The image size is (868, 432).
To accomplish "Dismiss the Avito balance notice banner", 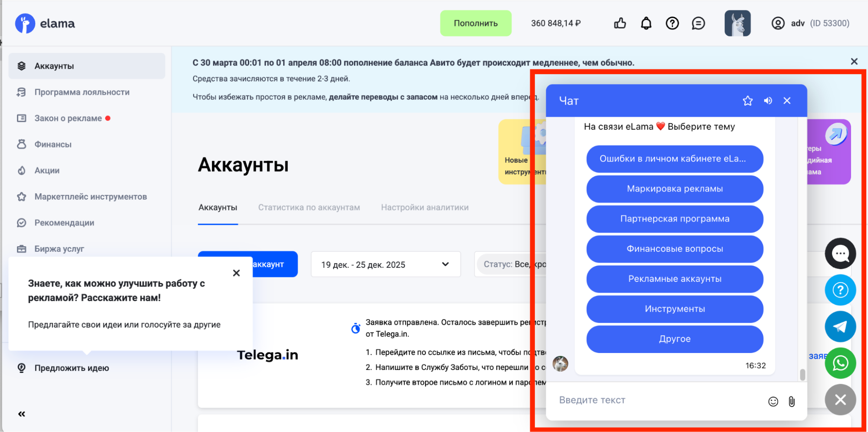I will coord(854,62).
